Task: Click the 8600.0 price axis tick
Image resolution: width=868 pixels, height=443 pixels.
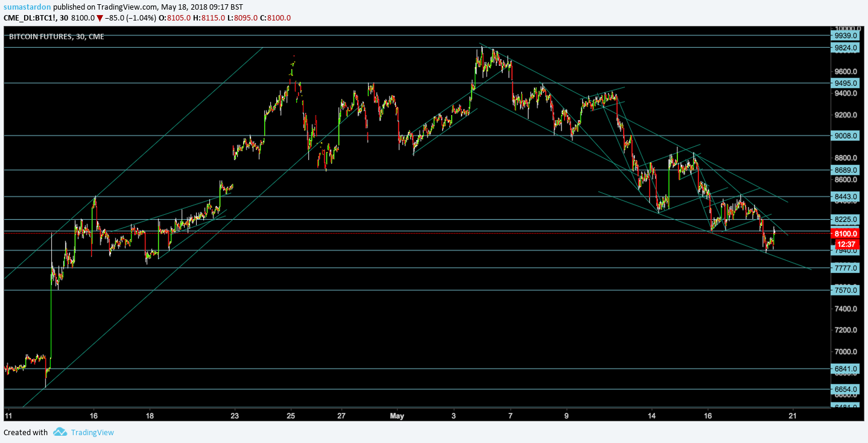Action: pos(846,180)
